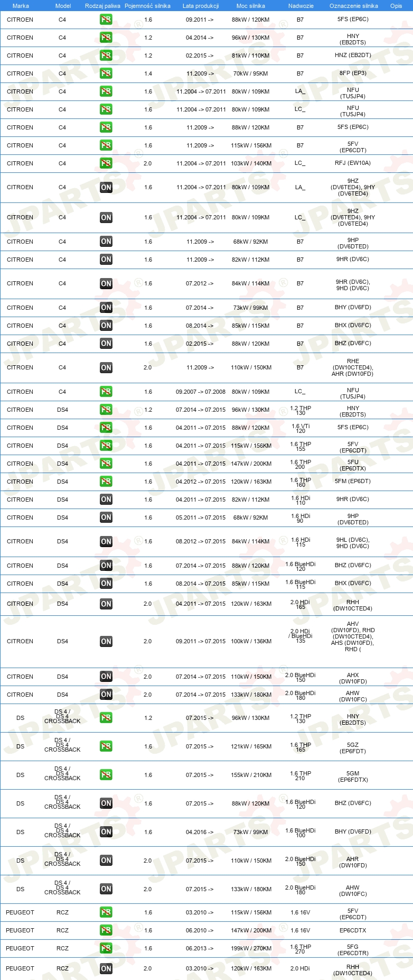Click the Nadwozie column header
This screenshot has height=980, width=413.
(301, 6)
